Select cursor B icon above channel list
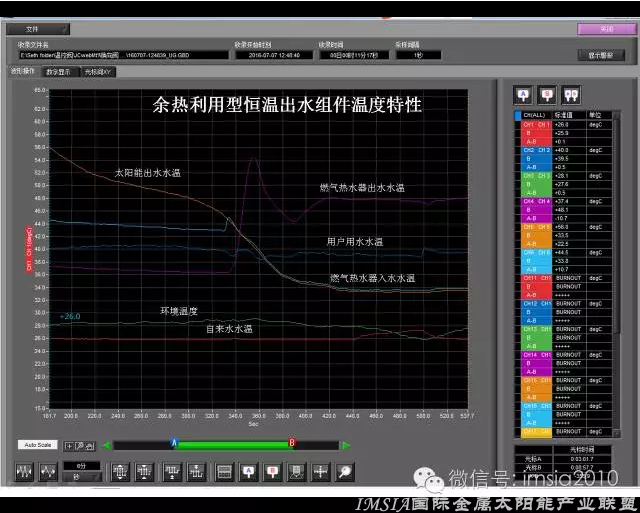640x513 pixels. (x=547, y=94)
